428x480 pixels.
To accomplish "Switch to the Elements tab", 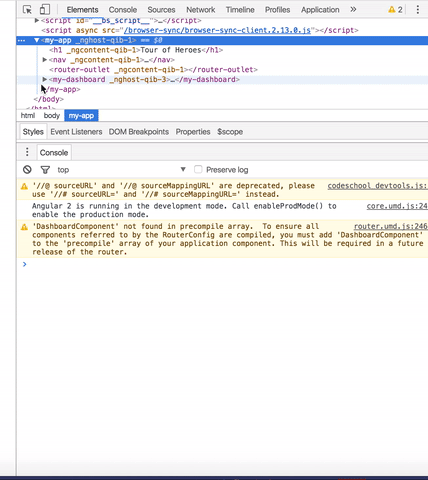I will 82,10.
